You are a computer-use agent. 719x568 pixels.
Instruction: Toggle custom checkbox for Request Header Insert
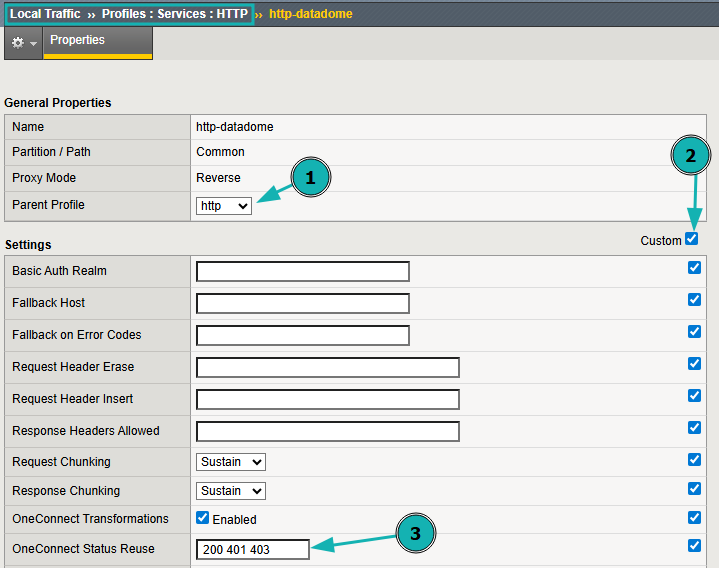tap(694, 396)
